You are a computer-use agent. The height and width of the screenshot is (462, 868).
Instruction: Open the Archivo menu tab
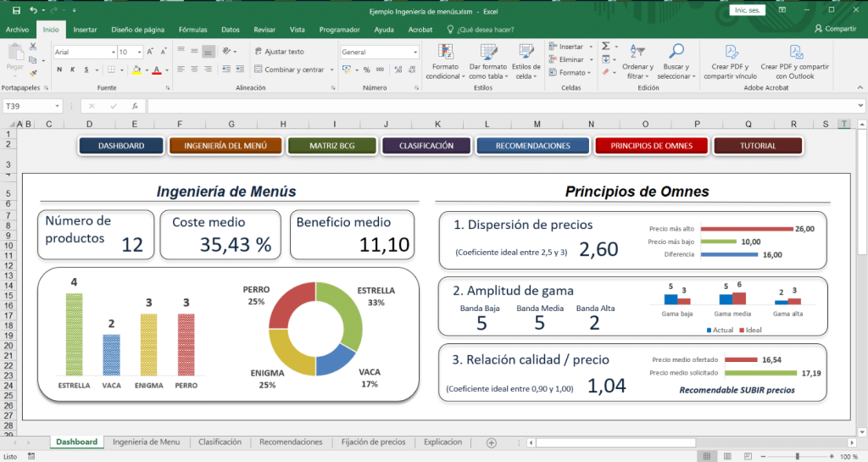click(17, 30)
